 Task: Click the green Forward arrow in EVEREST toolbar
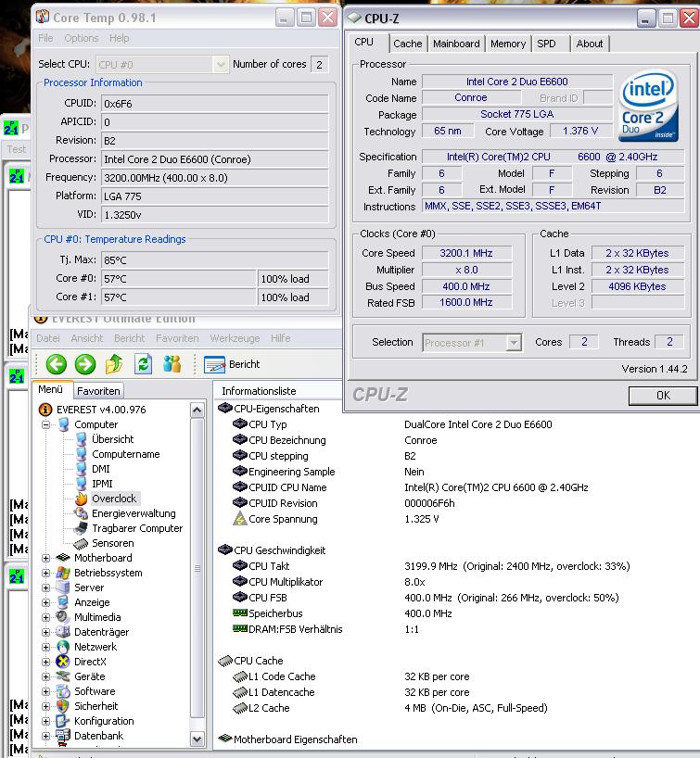(x=85, y=364)
